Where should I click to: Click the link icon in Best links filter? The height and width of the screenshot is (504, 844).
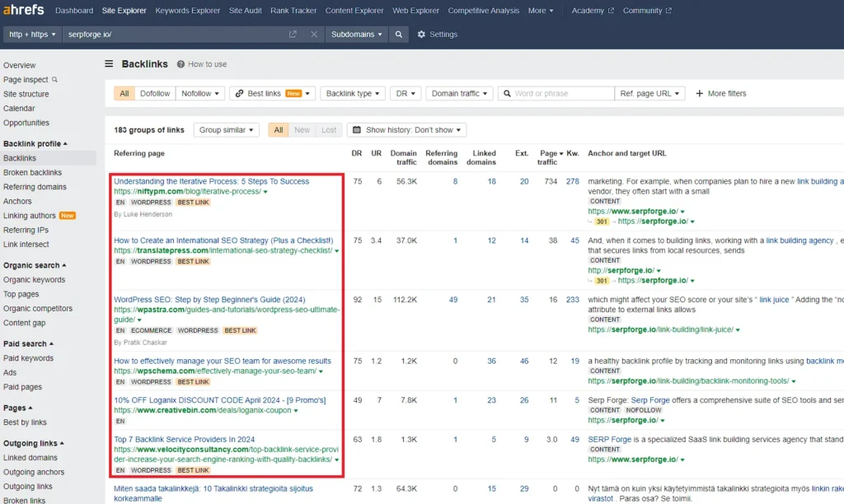[240, 93]
